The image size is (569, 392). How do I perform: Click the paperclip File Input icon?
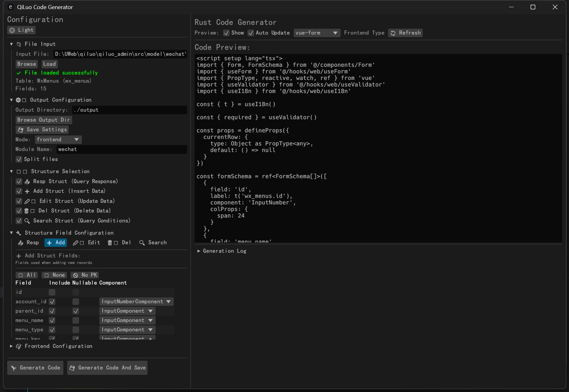(x=19, y=44)
